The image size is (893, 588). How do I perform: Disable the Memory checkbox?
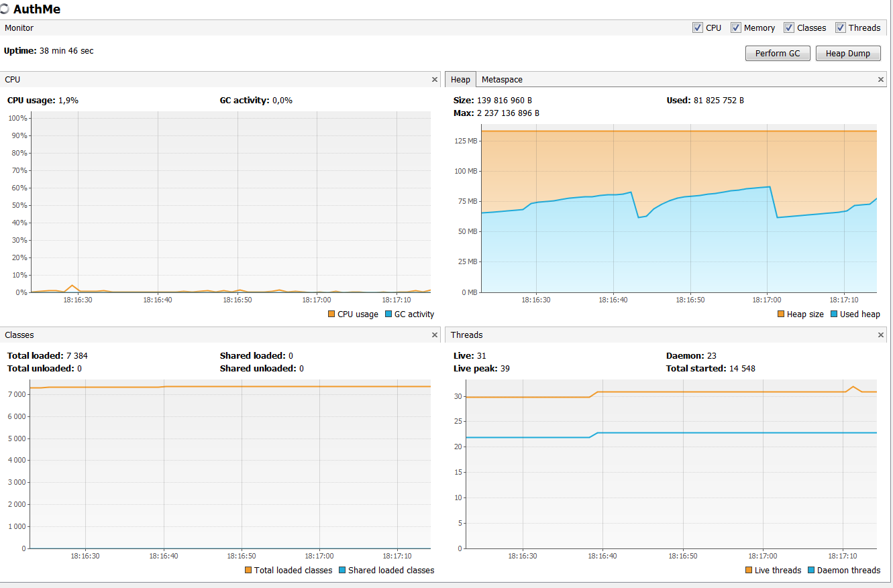tap(736, 27)
